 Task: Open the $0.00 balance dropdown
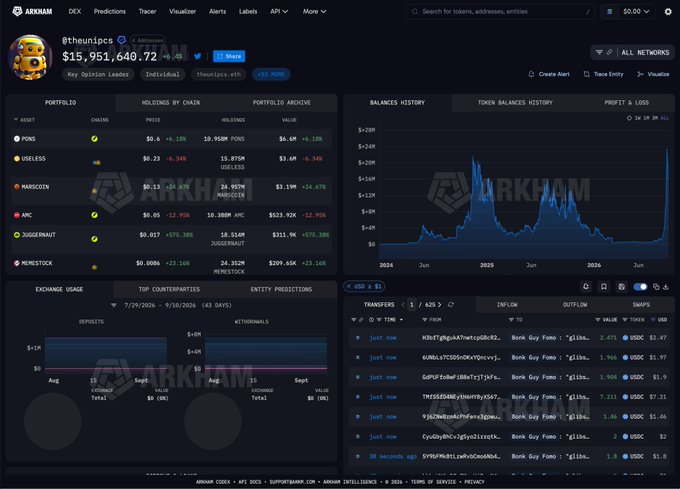636,12
